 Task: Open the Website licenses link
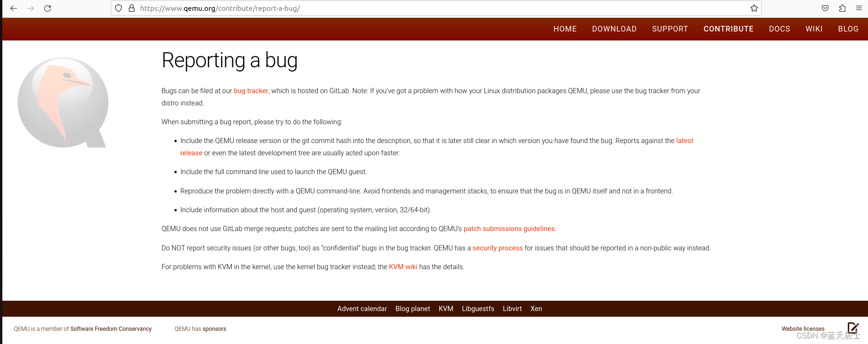tap(803, 329)
